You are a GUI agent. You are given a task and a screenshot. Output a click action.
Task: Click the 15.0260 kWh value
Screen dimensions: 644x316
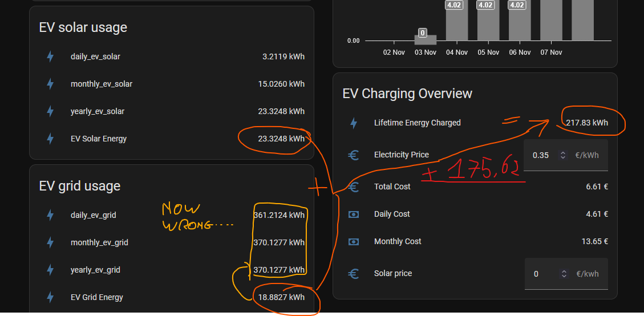(281, 84)
